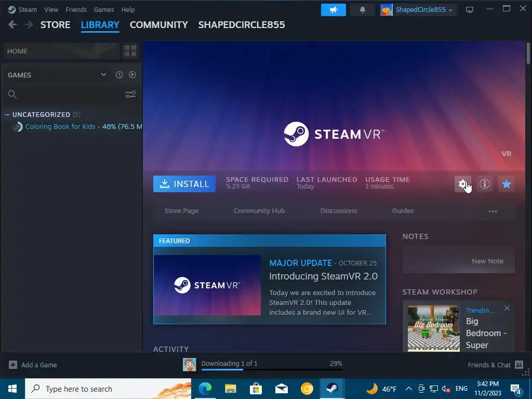Sort by recent activity clock icon
Screen dimensions: 532x399
pos(119,75)
